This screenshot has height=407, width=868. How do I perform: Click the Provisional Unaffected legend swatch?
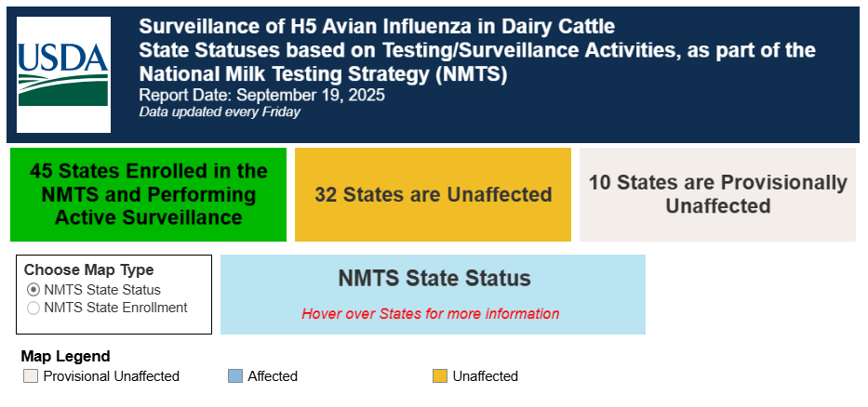[31, 376]
